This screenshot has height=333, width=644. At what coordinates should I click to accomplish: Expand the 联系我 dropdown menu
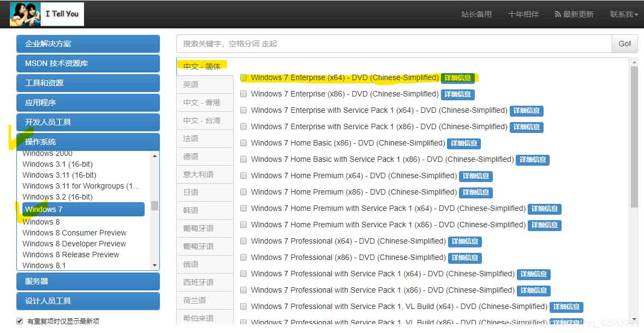pyautogui.click(x=624, y=14)
